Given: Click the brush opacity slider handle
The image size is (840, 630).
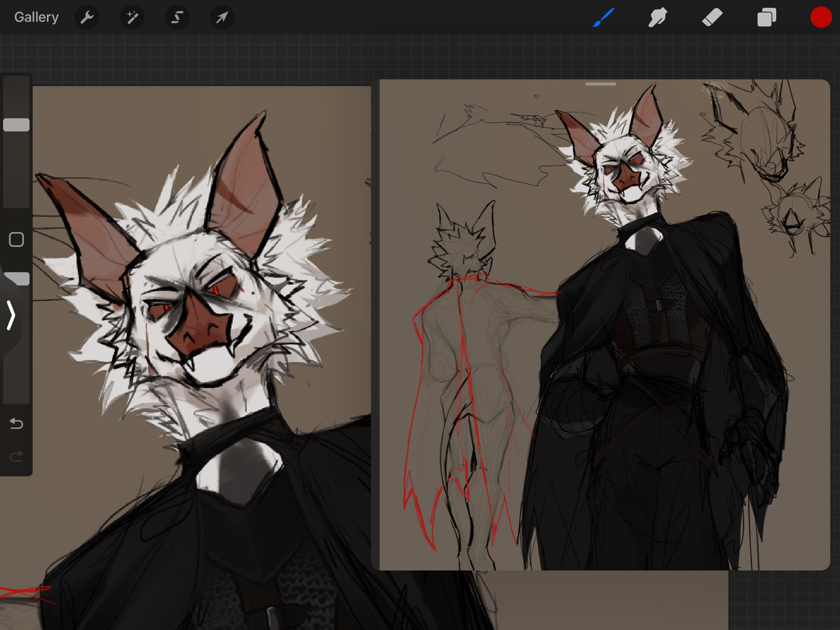Looking at the screenshot, I should coord(16,279).
